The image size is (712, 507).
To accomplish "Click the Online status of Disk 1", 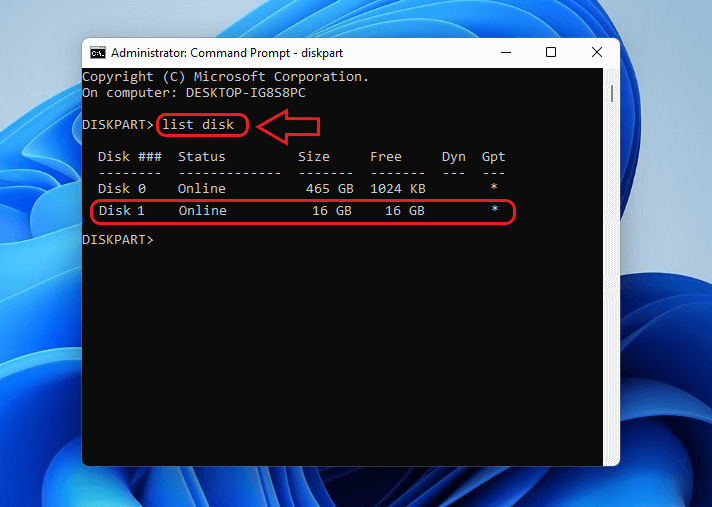I will pyautogui.click(x=203, y=211).
